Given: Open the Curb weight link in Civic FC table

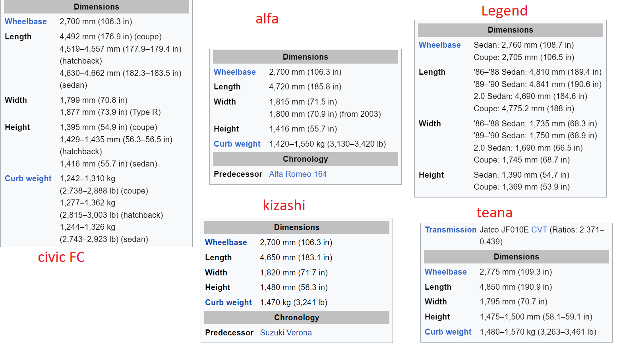Looking at the screenshot, I should point(28,178).
